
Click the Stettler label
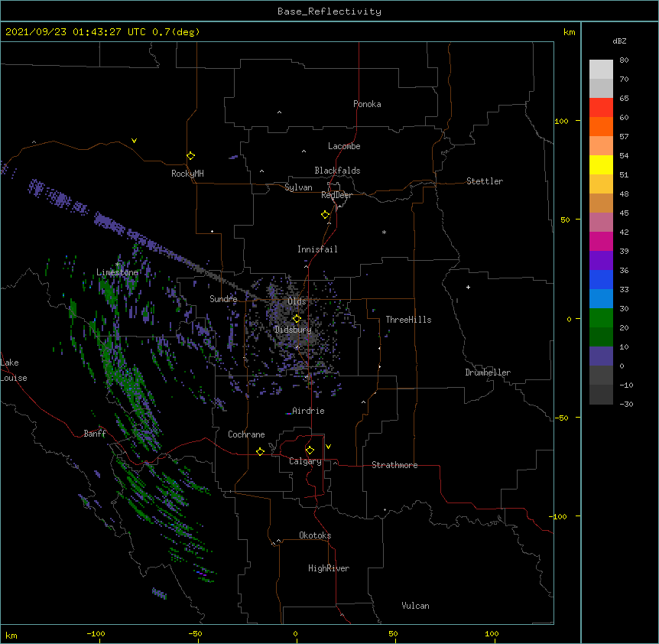485,181
